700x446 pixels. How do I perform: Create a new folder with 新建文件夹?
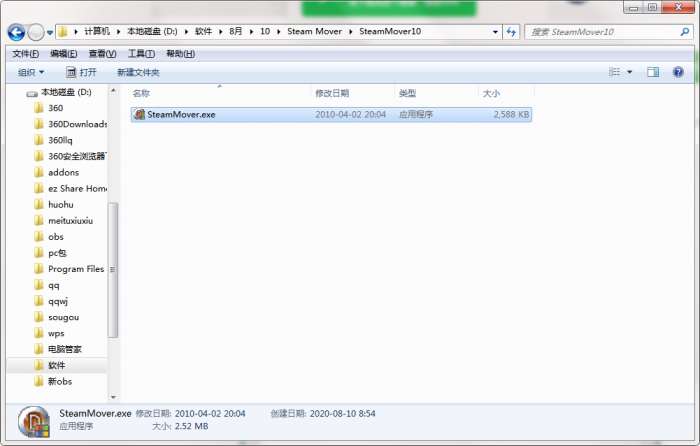[x=138, y=72]
